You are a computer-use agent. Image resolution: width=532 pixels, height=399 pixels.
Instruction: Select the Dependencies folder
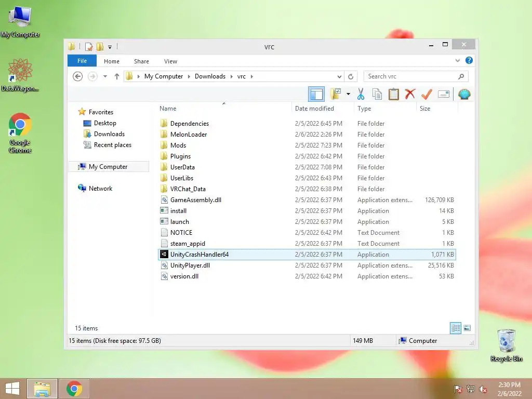tap(189, 124)
